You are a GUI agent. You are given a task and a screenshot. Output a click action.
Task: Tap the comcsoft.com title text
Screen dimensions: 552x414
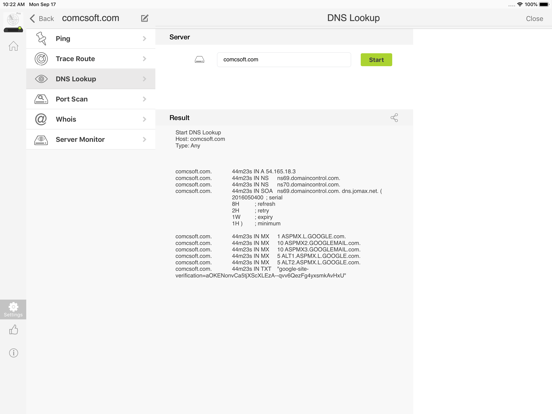click(90, 18)
